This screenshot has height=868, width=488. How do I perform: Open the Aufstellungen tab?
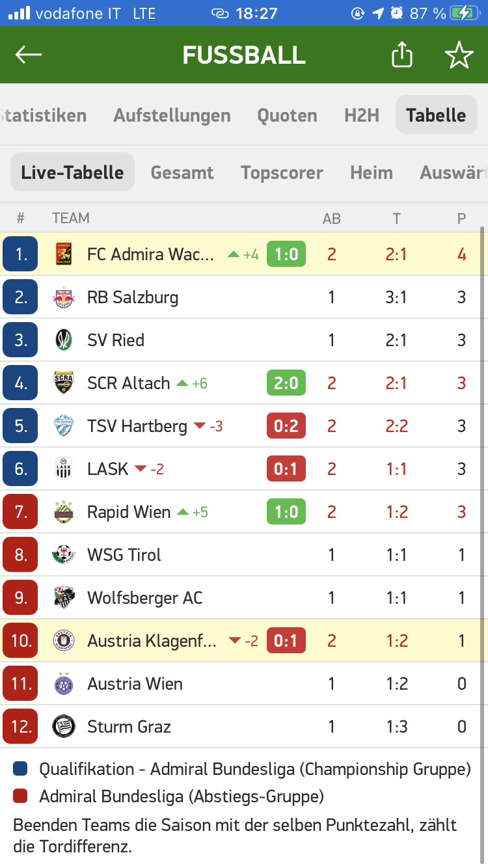(172, 116)
